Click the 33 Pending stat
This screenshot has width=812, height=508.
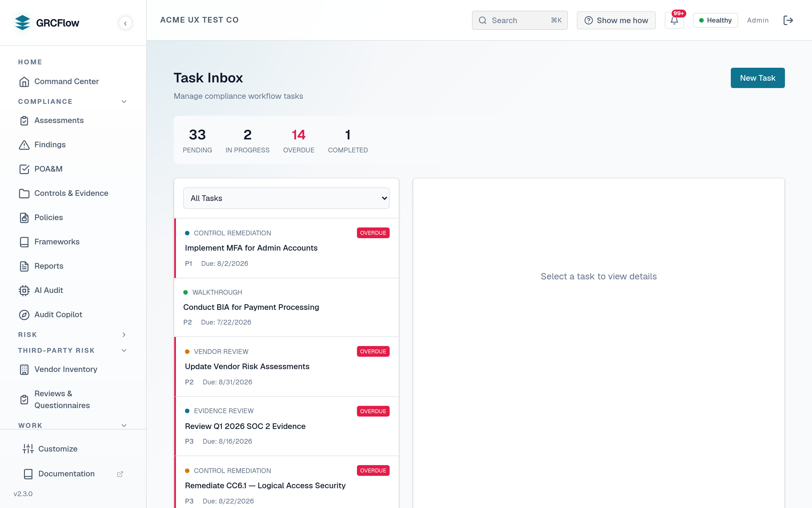click(197, 141)
